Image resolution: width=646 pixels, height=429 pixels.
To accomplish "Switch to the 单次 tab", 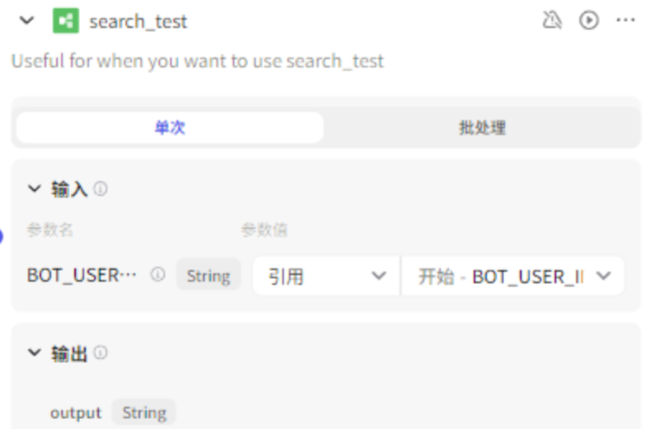I will tap(170, 128).
